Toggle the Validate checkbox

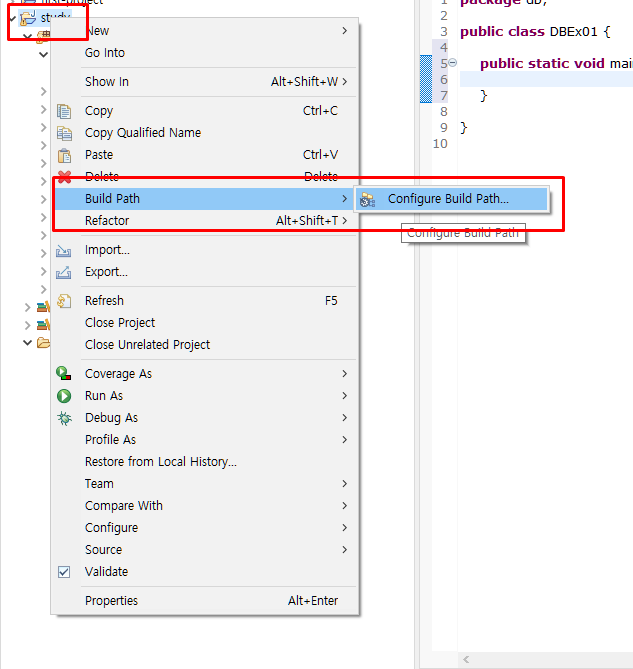coord(64,572)
